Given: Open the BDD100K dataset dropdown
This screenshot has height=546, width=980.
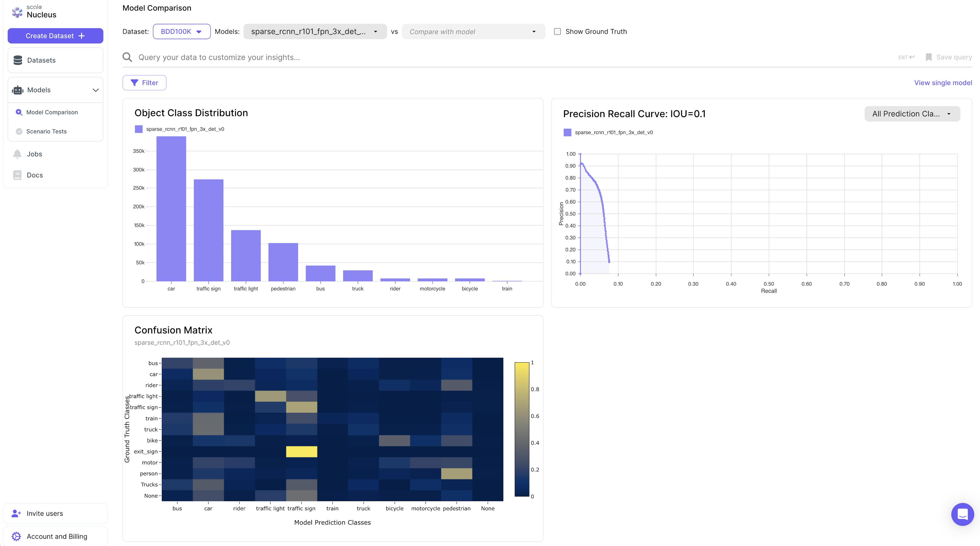Looking at the screenshot, I should pos(181,32).
